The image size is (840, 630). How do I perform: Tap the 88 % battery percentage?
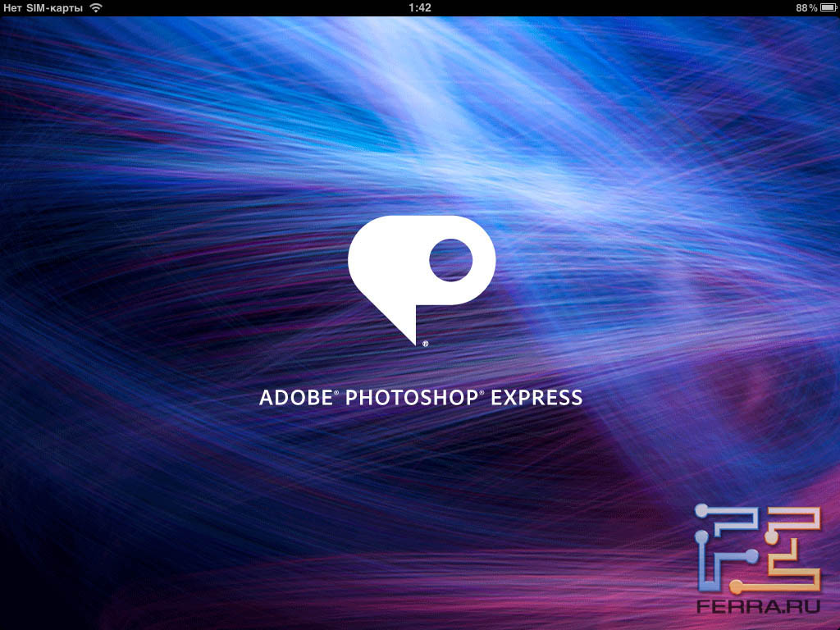coord(806,7)
